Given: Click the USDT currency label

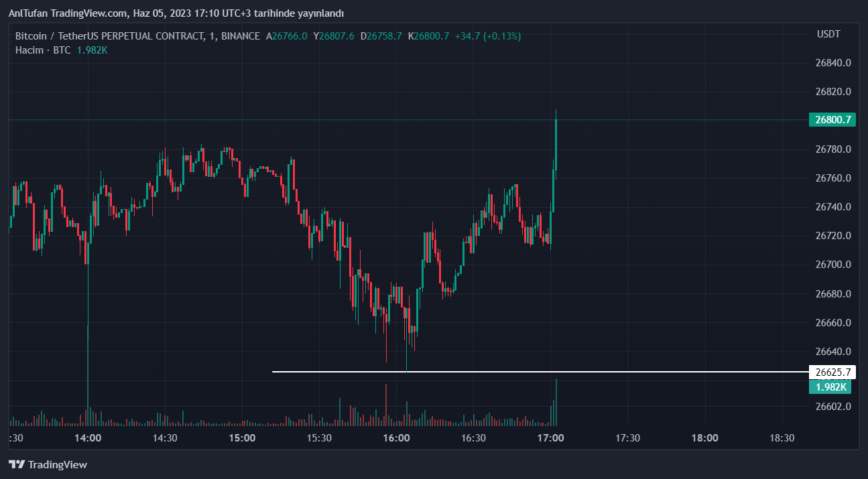Looking at the screenshot, I should [828, 34].
